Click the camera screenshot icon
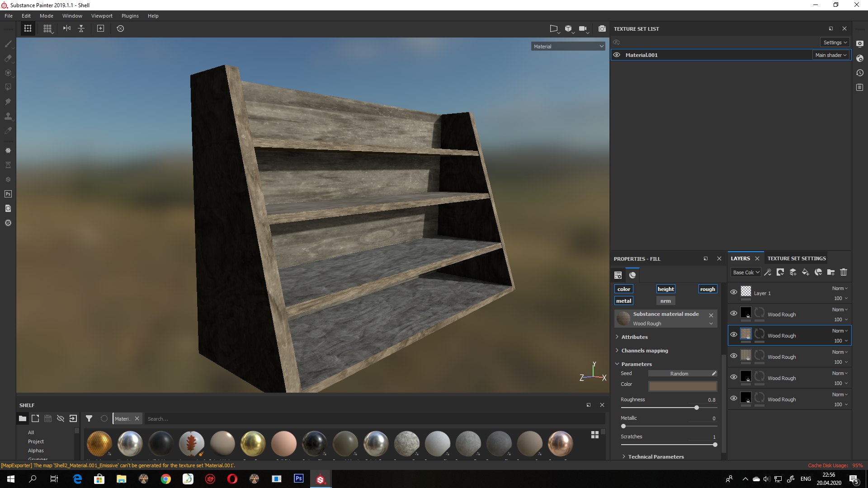Viewport: 868px width, 488px height. [602, 28]
